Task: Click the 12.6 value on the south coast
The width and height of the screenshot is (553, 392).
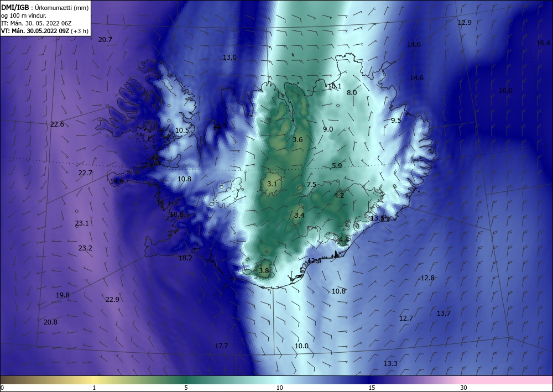Action: [x=314, y=261]
